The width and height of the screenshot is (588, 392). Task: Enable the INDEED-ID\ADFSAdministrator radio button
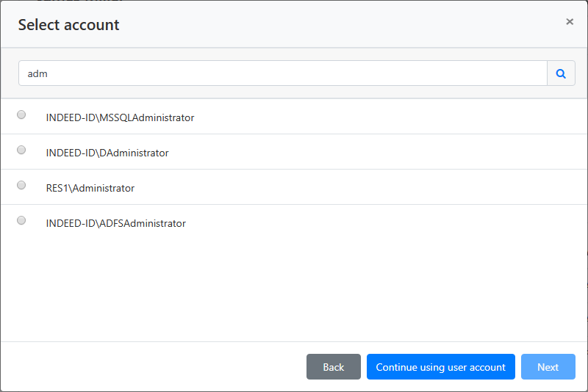21,220
